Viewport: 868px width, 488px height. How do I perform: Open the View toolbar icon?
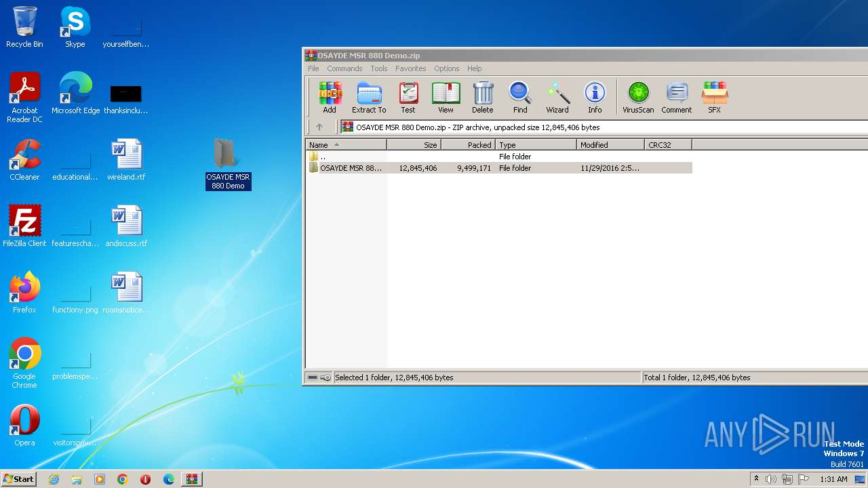coord(446,98)
